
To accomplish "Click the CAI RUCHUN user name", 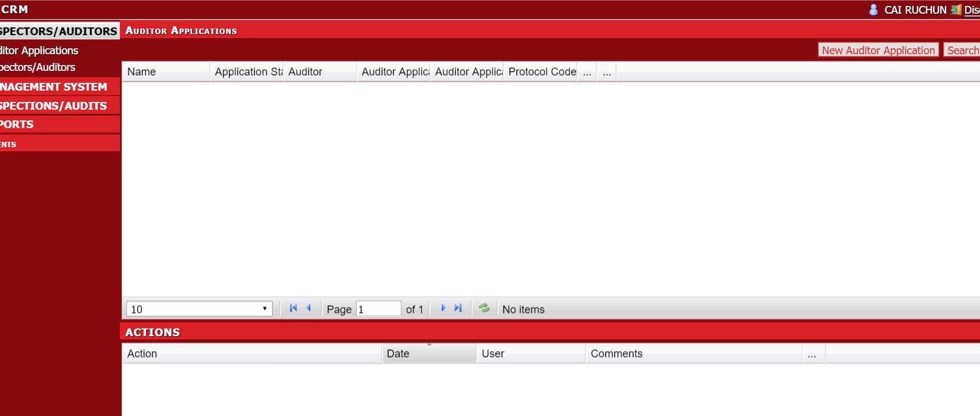I will (915, 10).
